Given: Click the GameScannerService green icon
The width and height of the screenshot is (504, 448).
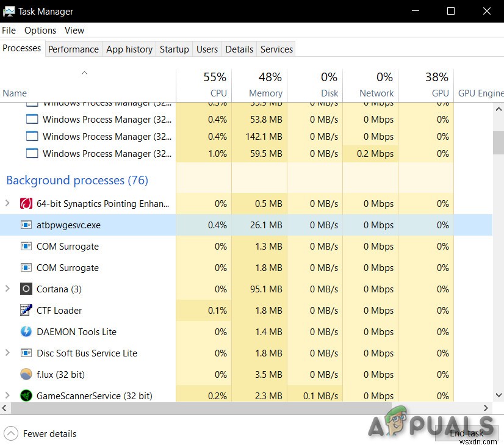Looking at the screenshot, I should coord(27,396).
